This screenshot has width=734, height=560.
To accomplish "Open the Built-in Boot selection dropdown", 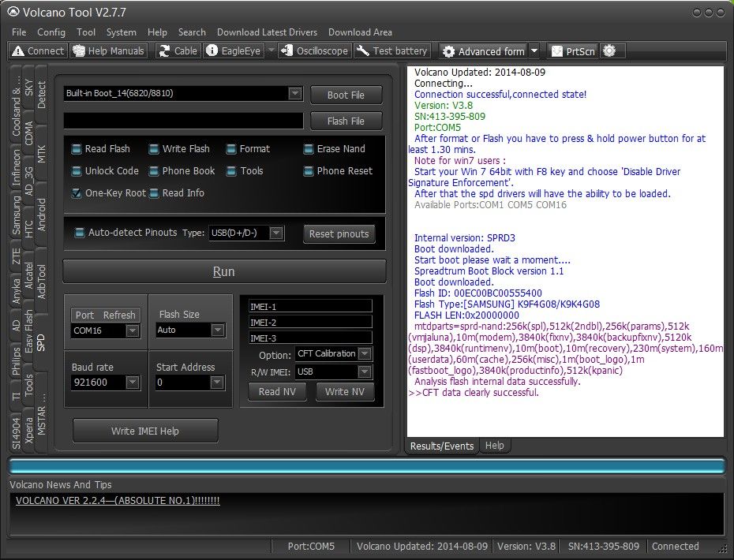I will pos(295,94).
